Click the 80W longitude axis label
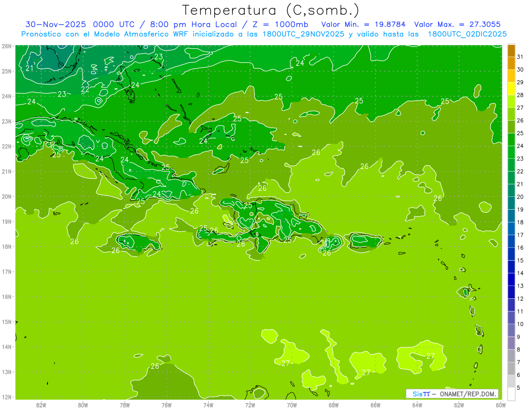 pyautogui.click(x=82, y=405)
